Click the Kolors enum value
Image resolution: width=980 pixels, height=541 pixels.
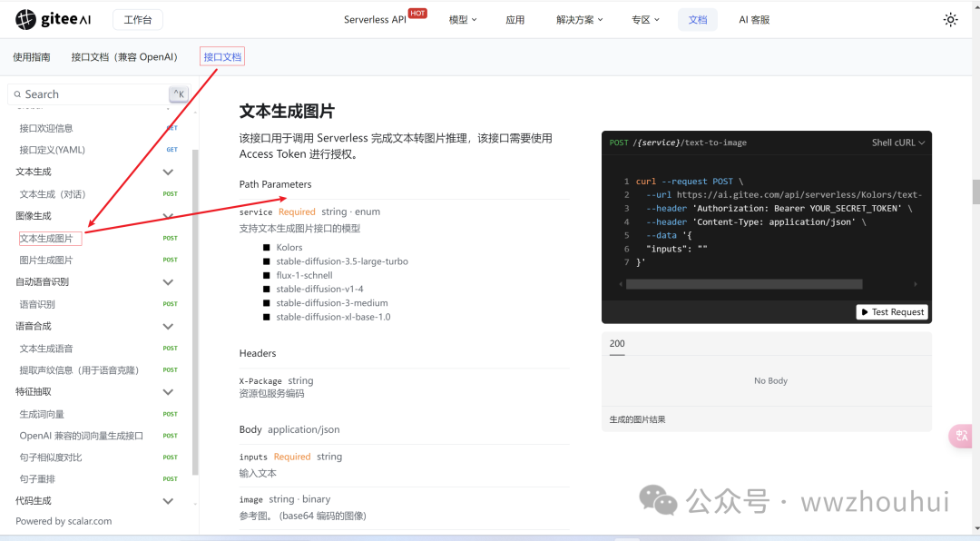click(289, 248)
